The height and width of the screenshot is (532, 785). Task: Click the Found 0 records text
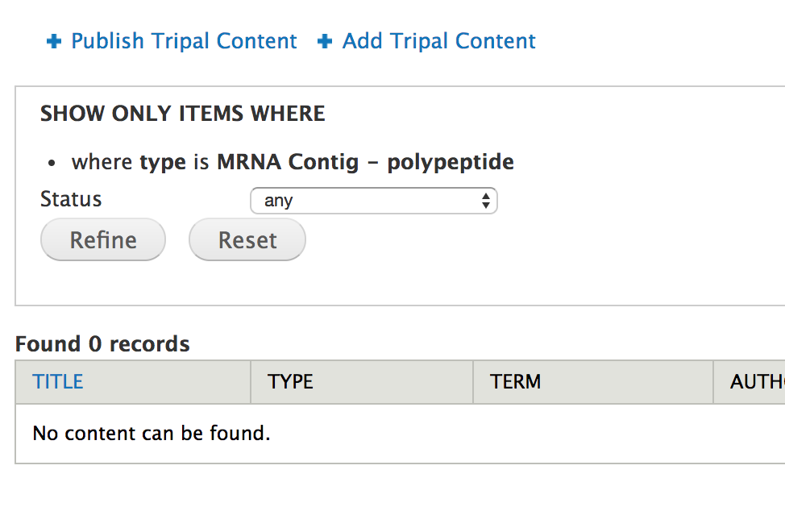[x=102, y=343]
